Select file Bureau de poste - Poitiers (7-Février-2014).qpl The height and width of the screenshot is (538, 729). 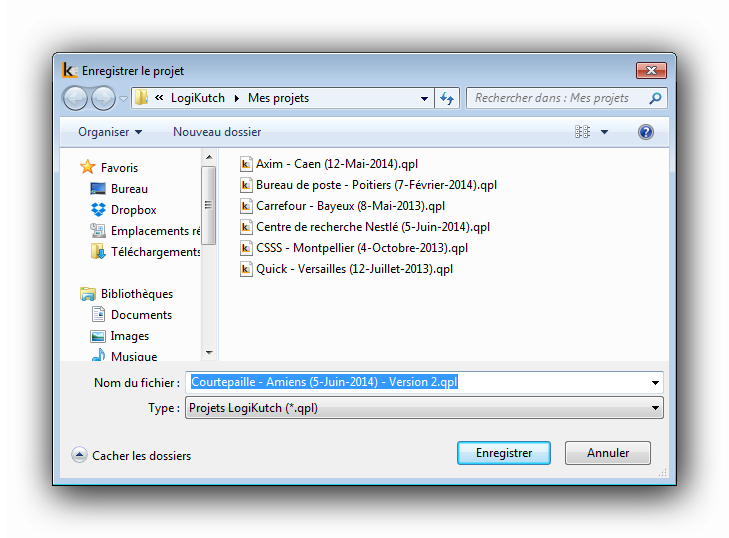click(x=377, y=185)
